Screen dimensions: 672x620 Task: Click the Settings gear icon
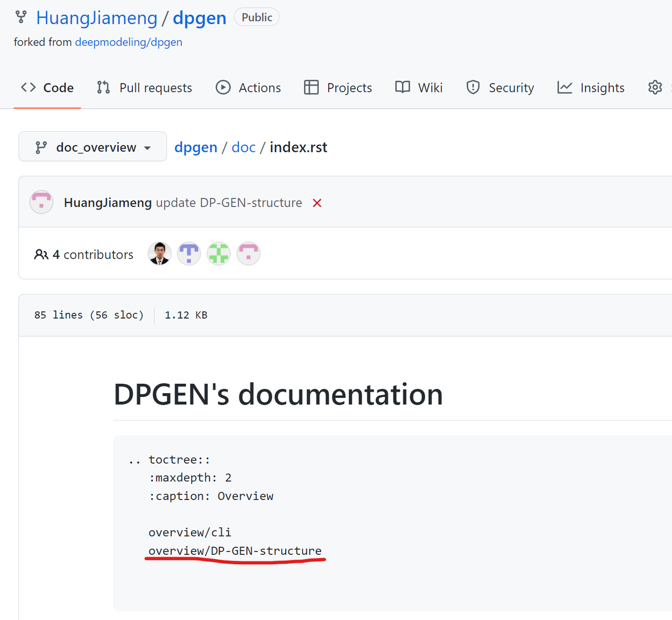click(x=655, y=87)
